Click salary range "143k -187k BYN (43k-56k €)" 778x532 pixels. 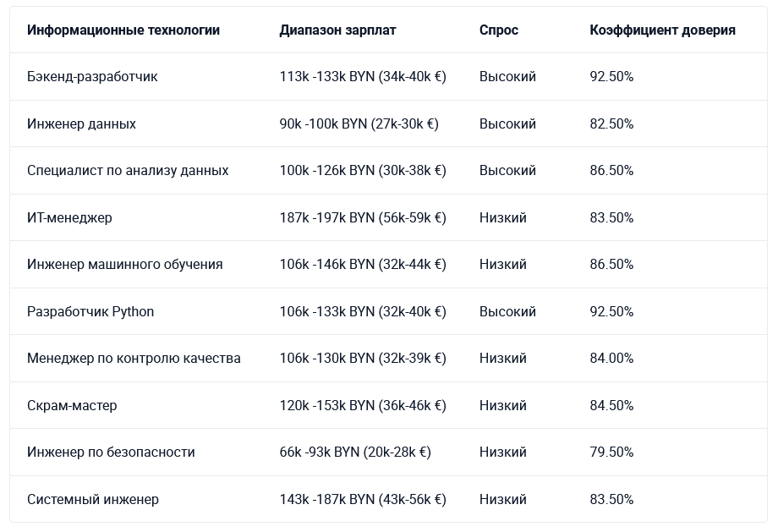click(363, 500)
